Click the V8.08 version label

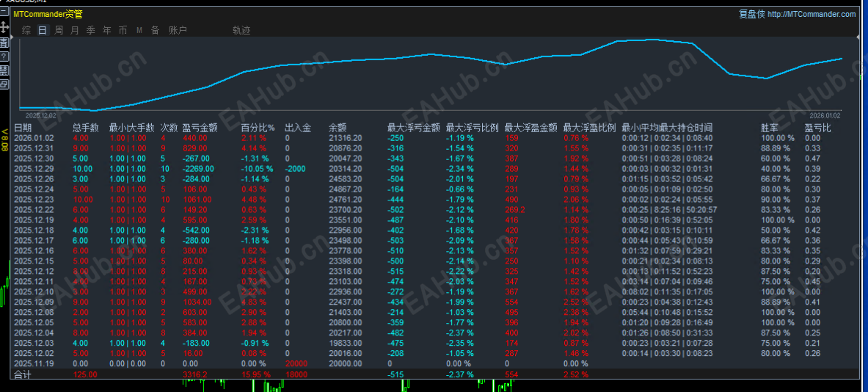click(4, 139)
